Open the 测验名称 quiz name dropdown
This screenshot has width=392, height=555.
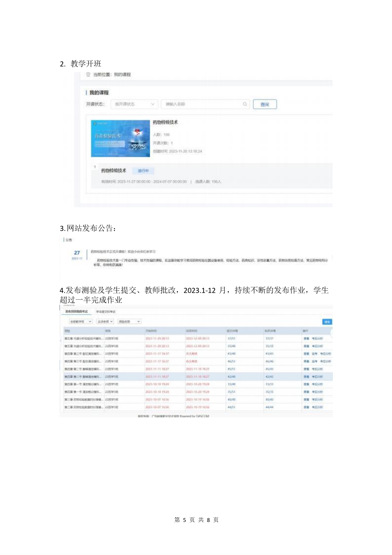click(x=129, y=321)
